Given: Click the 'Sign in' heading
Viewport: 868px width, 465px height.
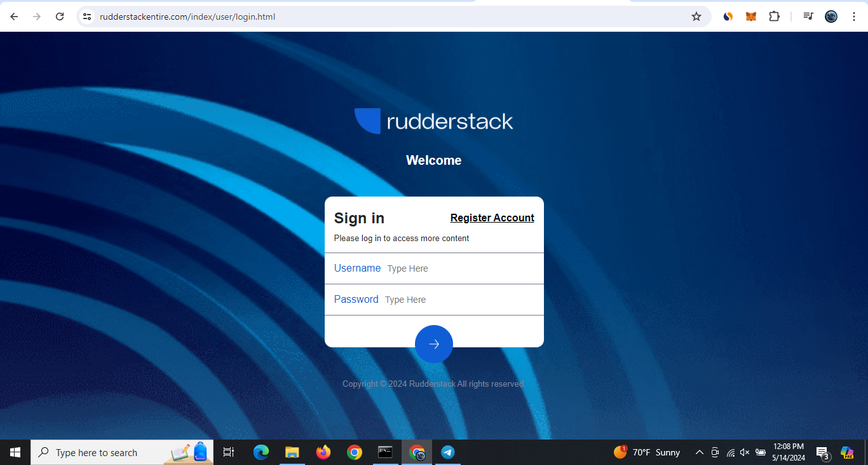Looking at the screenshot, I should [359, 218].
